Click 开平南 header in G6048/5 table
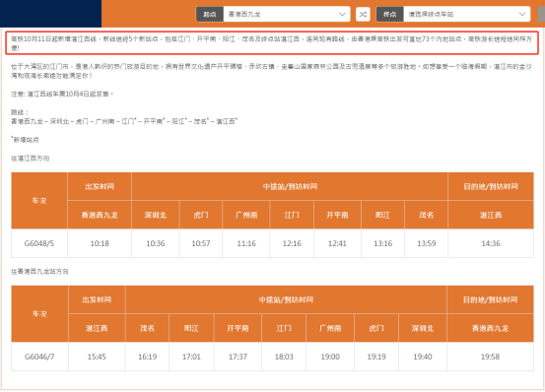Screen dimensions: 545x392 337,215
